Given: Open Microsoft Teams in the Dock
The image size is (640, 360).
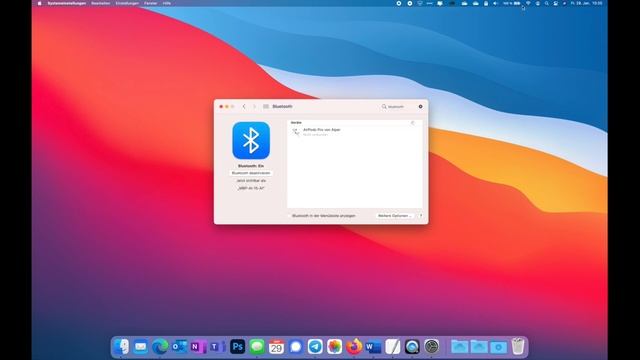Looking at the screenshot, I should [x=218, y=347].
